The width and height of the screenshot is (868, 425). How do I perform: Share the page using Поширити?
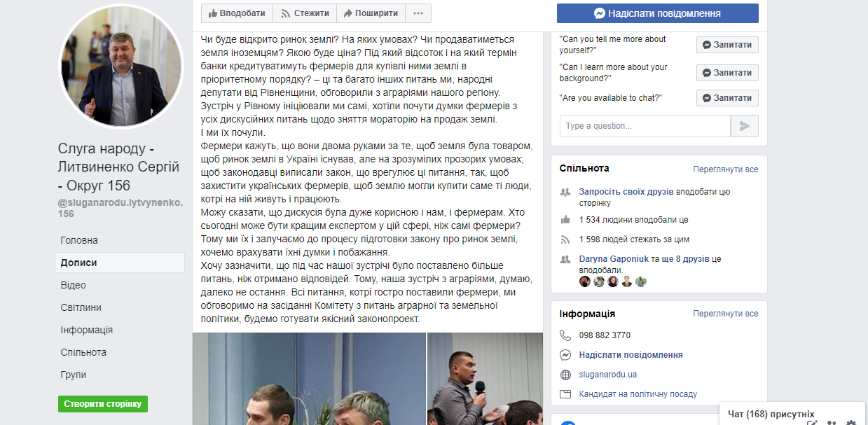click(x=371, y=13)
